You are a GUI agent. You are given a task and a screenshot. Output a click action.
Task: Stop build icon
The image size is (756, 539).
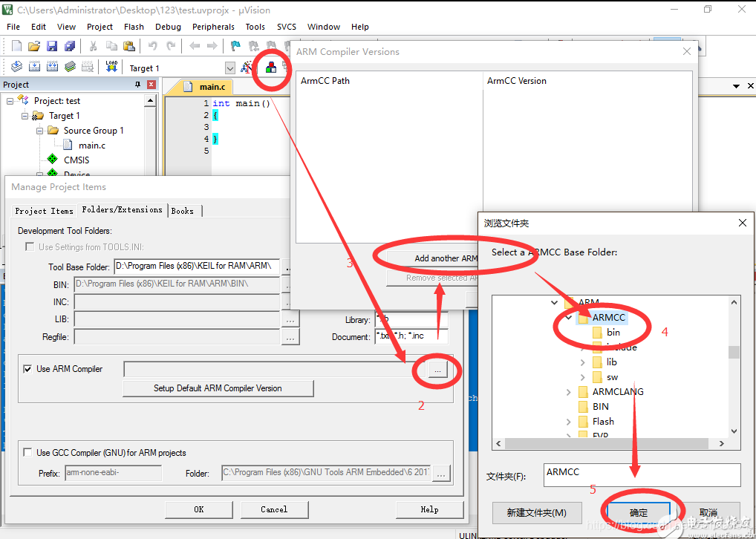pyautogui.click(x=88, y=67)
